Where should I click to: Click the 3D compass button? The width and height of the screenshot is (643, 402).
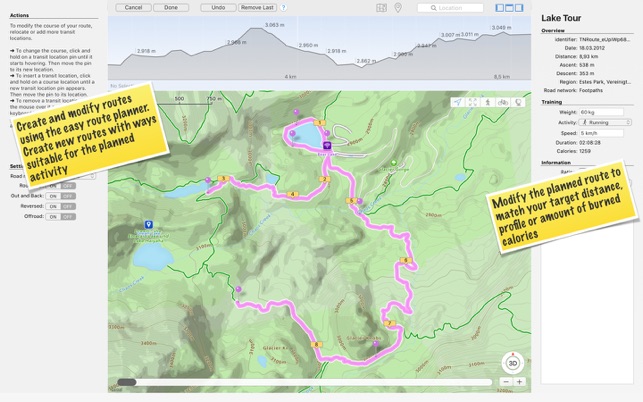(513, 363)
